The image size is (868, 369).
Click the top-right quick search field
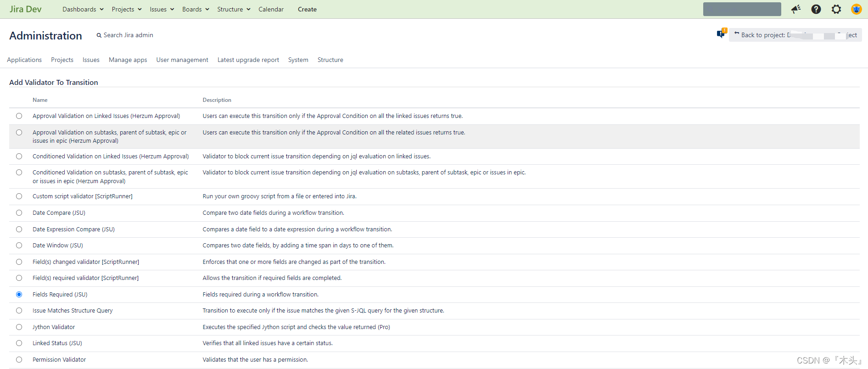(x=742, y=9)
